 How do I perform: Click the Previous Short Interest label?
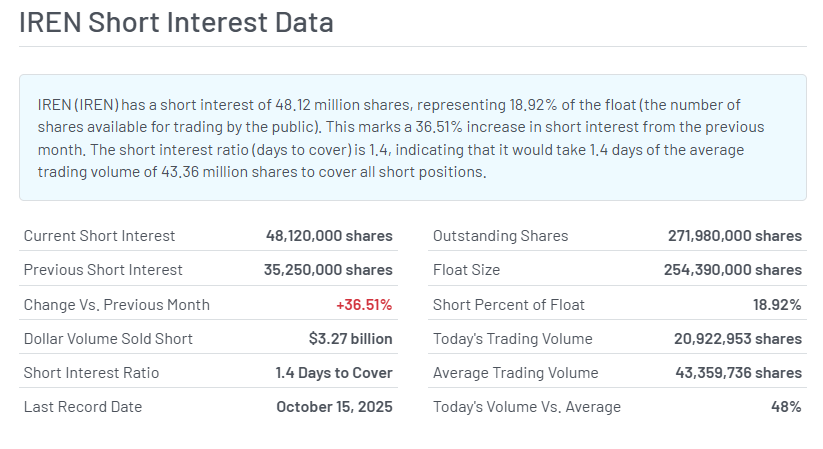pyautogui.click(x=103, y=270)
